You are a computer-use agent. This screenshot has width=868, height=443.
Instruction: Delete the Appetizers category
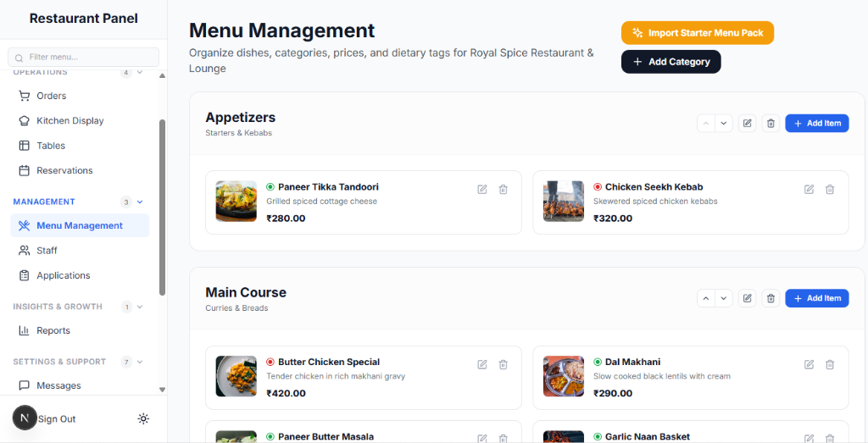[x=771, y=124]
